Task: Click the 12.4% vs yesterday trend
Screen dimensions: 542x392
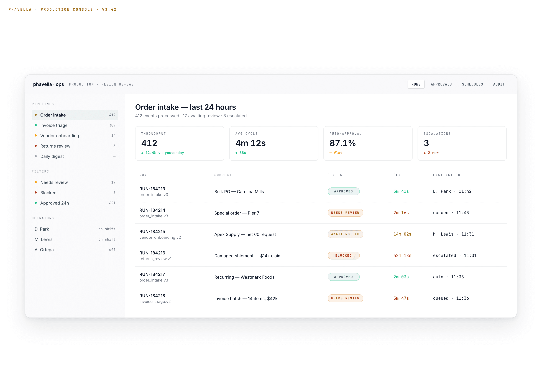Action: pos(162,153)
